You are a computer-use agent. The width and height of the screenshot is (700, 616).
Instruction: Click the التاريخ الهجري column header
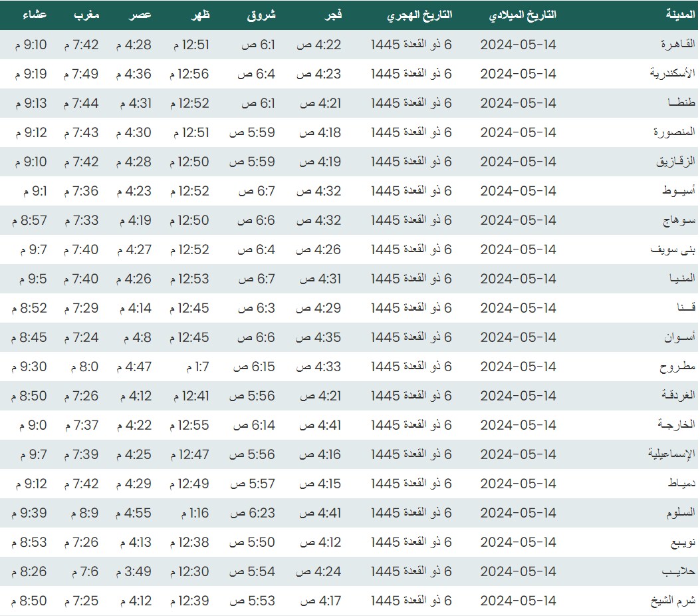[419, 15]
